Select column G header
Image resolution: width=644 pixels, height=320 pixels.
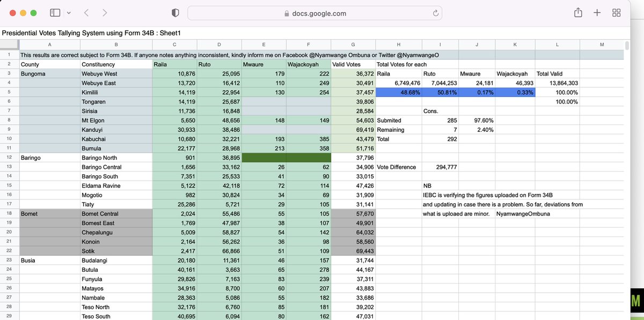tap(353, 44)
